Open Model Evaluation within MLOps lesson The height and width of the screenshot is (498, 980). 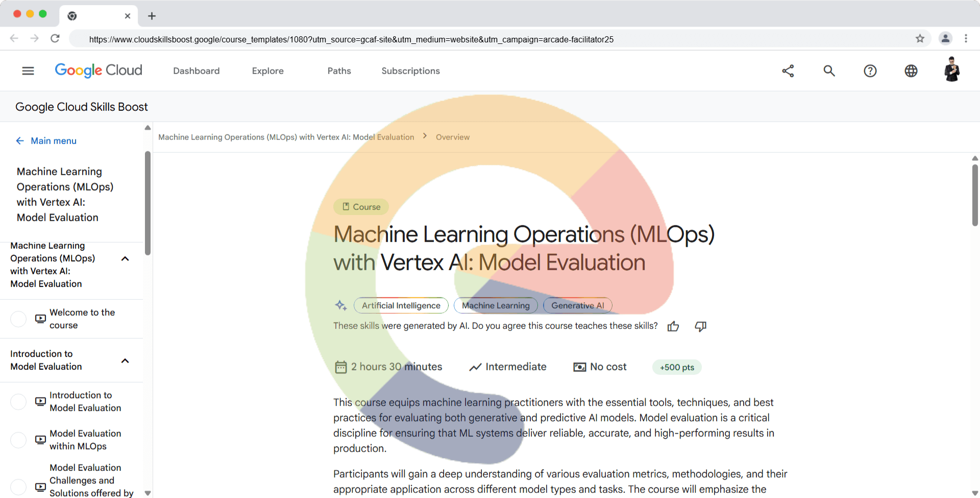(x=85, y=440)
